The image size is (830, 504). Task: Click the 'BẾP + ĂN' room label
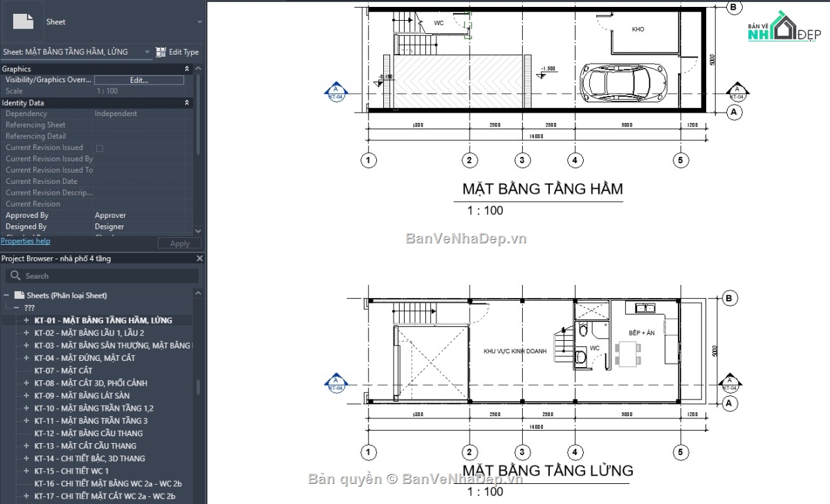click(642, 333)
